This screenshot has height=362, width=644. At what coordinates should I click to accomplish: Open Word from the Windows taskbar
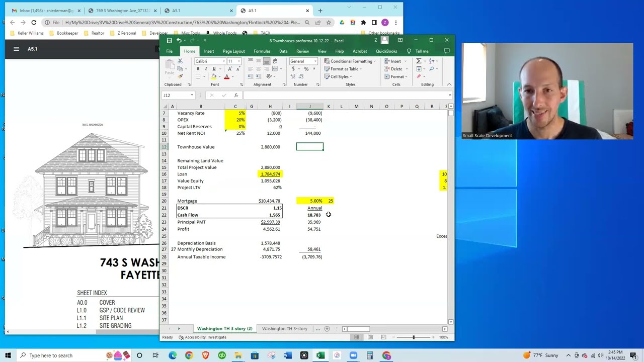287,355
